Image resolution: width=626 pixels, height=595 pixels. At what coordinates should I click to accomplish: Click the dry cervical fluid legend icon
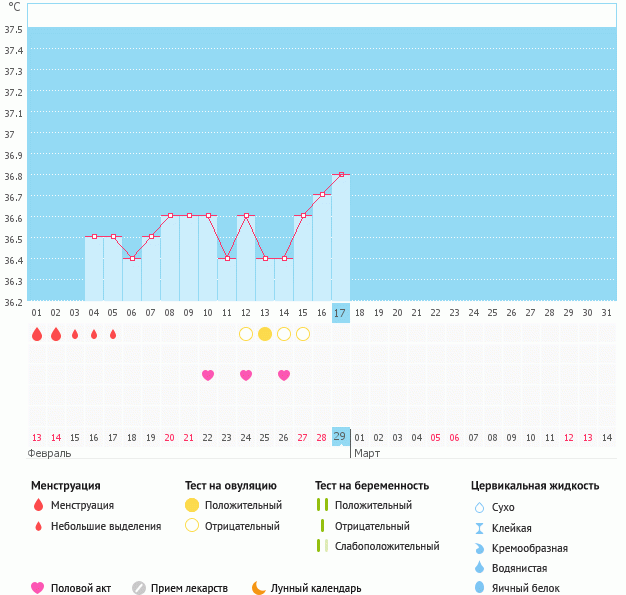pos(479,508)
